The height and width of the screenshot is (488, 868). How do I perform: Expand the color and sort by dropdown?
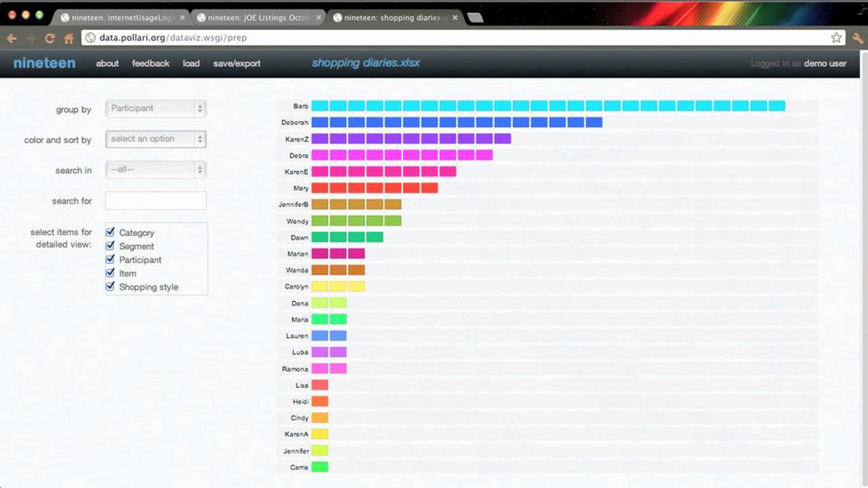[156, 139]
